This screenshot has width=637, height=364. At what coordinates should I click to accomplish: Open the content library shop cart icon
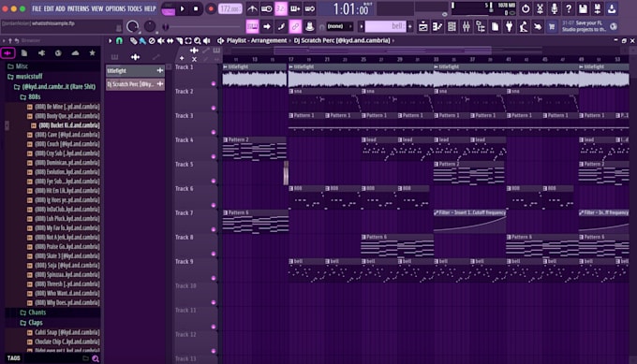click(x=552, y=27)
